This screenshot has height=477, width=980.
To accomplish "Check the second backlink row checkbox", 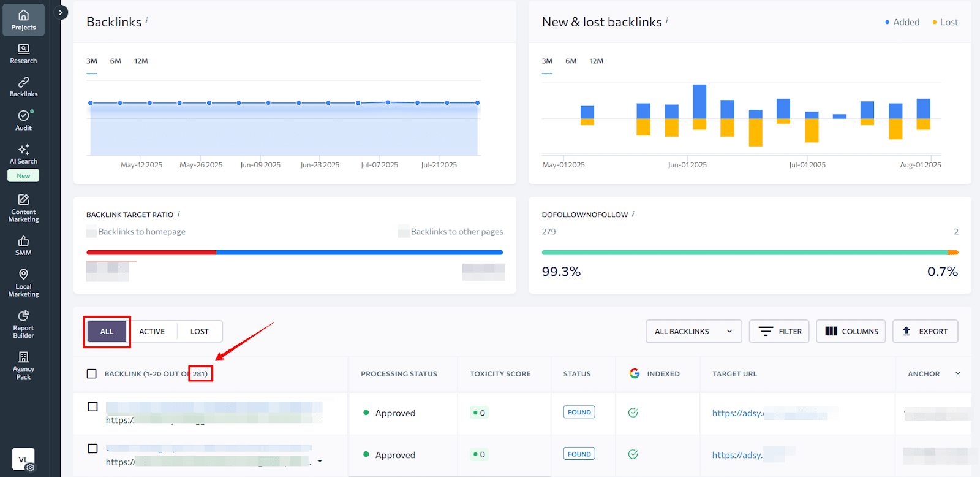I will (92, 448).
